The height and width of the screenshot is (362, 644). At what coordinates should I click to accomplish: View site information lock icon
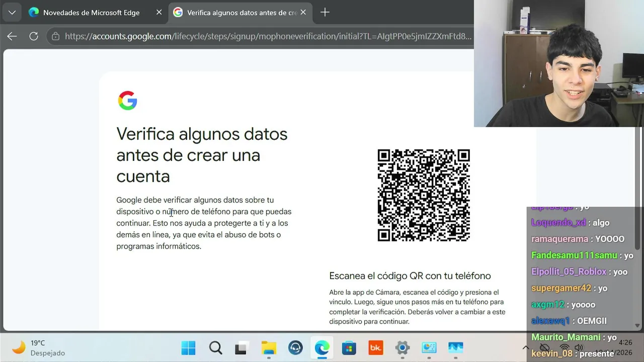pyautogui.click(x=56, y=36)
